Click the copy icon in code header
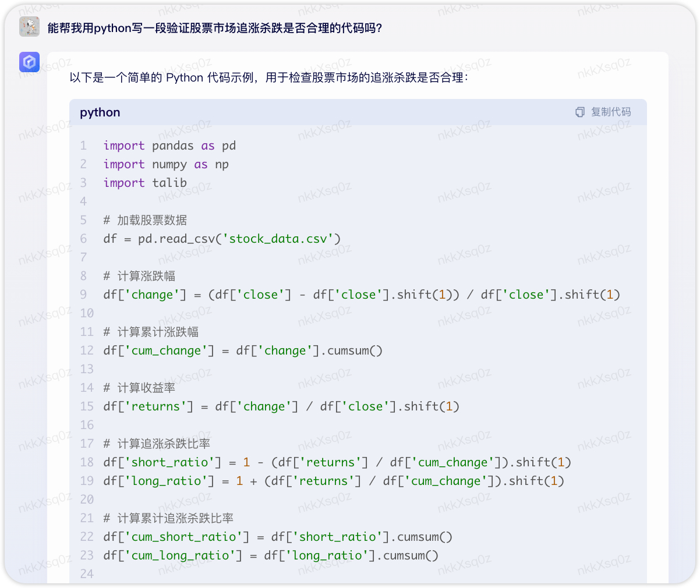The height and width of the screenshot is (588, 700). click(580, 112)
